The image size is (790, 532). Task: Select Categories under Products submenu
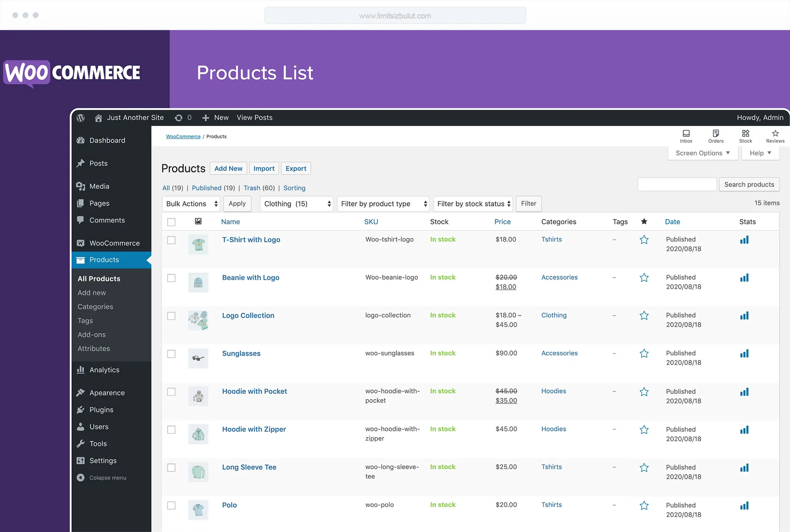tap(95, 307)
